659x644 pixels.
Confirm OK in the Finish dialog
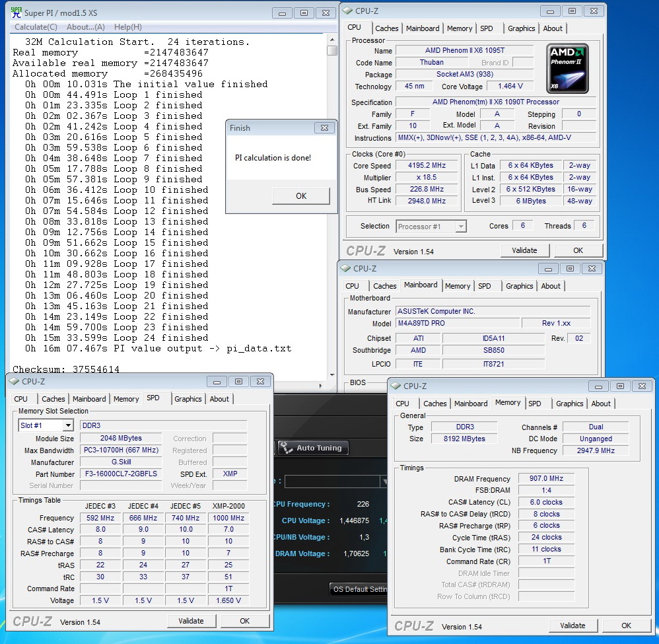pyautogui.click(x=301, y=196)
